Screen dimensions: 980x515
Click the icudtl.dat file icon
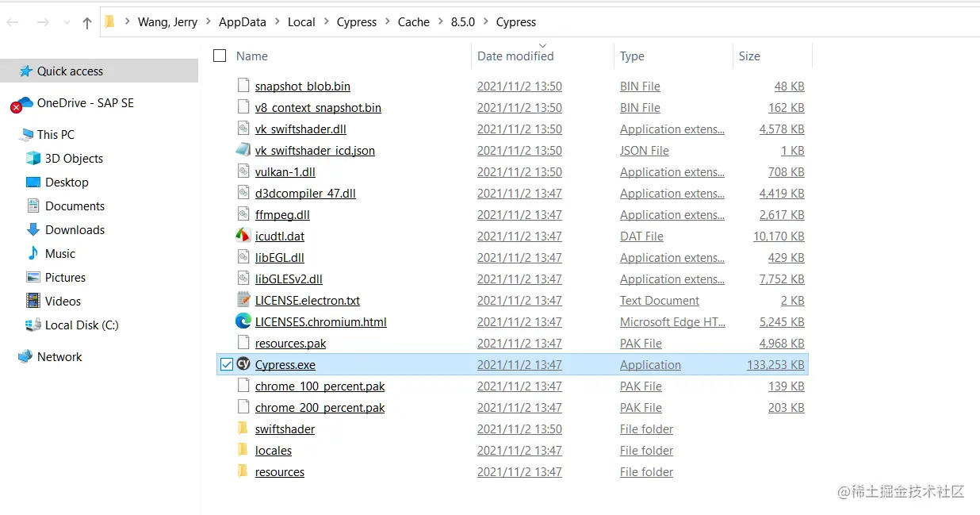(243, 236)
